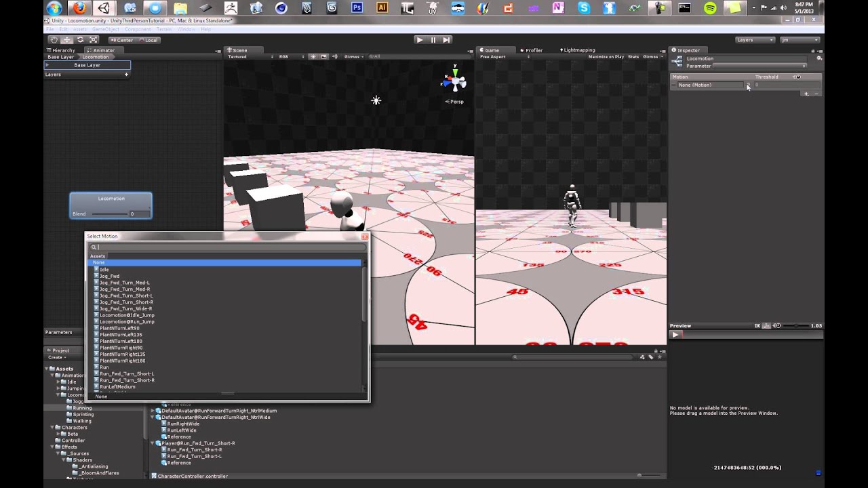This screenshot has width=868, height=488.
Task: Select Locomotion@Idle_Jump motion
Action: (x=127, y=315)
